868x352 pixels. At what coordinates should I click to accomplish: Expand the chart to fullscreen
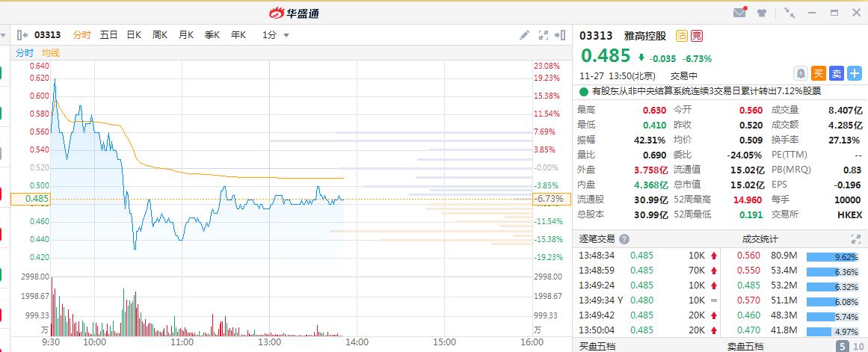pos(544,35)
